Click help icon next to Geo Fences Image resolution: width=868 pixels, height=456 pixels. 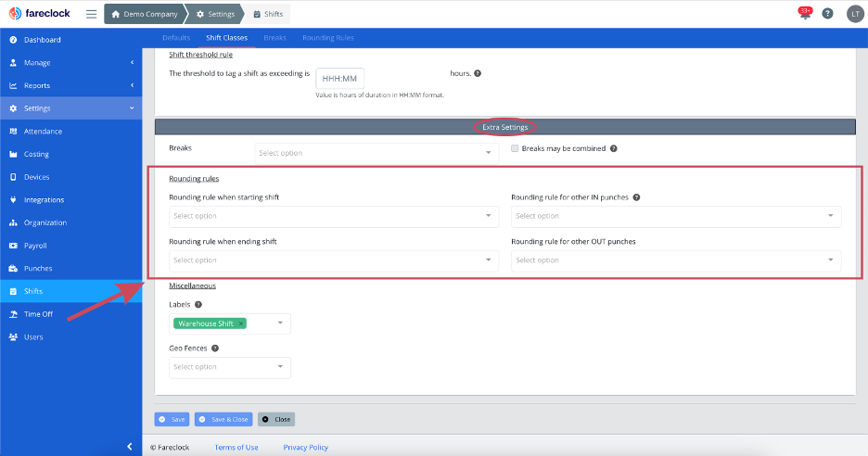(x=215, y=348)
